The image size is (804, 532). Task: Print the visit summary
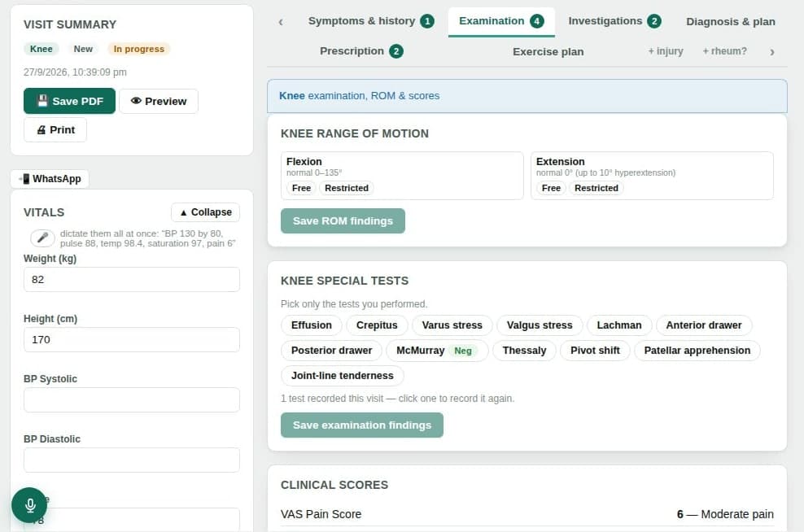coord(55,129)
